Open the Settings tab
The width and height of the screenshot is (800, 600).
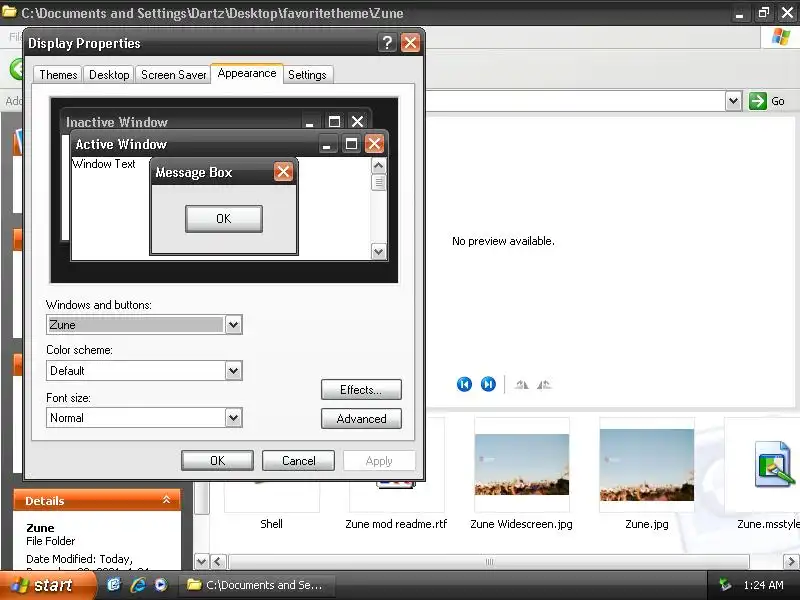point(308,74)
